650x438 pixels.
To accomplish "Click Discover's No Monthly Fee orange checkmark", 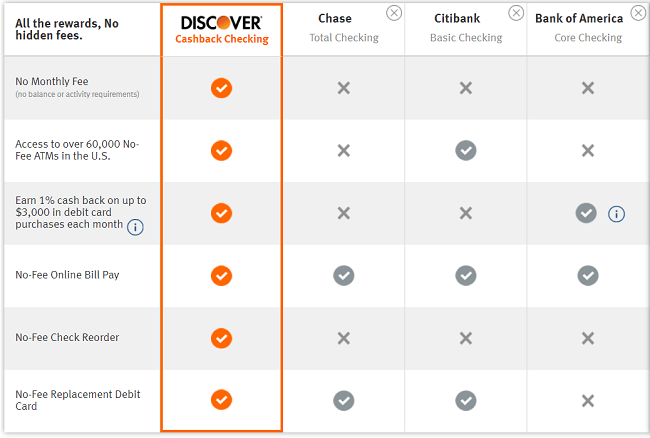I will click(221, 88).
